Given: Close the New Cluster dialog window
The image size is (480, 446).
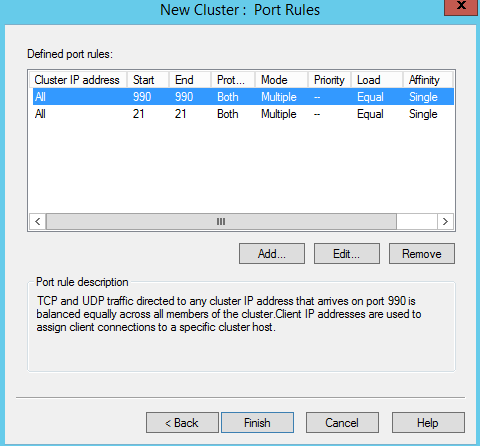Looking at the screenshot, I should (461, 7).
